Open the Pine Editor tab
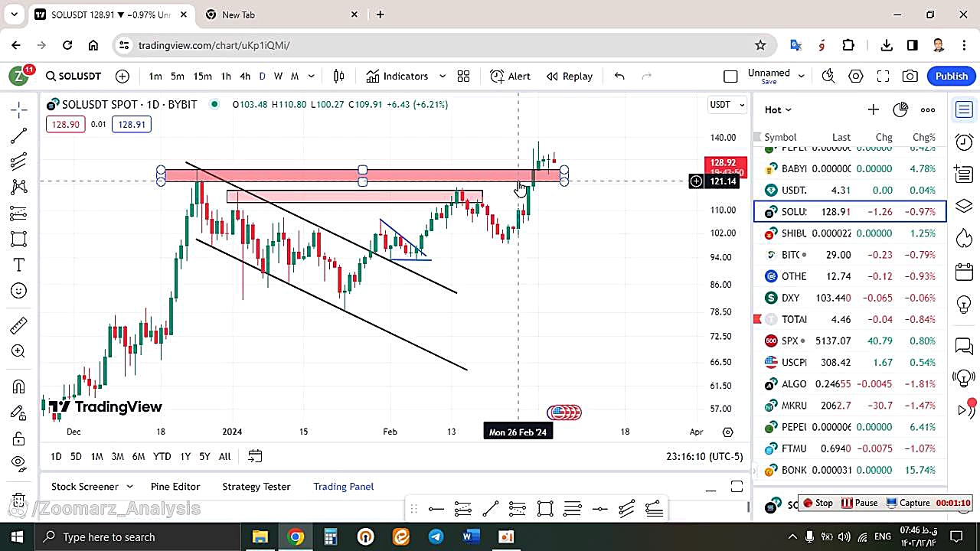 click(175, 486)
